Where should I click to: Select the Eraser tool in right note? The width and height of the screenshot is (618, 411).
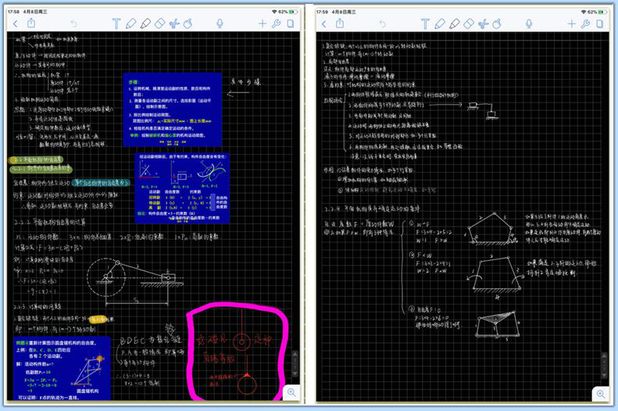pyautogui.click(x=470, y=22)
